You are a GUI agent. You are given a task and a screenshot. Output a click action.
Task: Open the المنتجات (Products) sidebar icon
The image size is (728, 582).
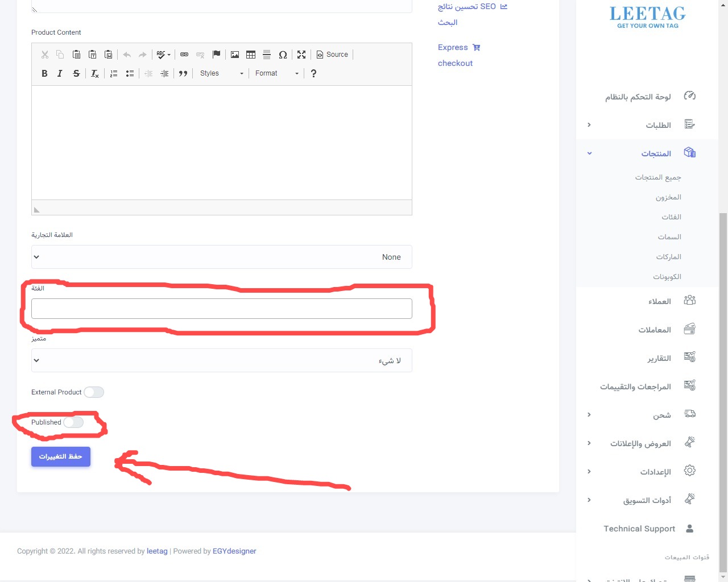[689, 152]
